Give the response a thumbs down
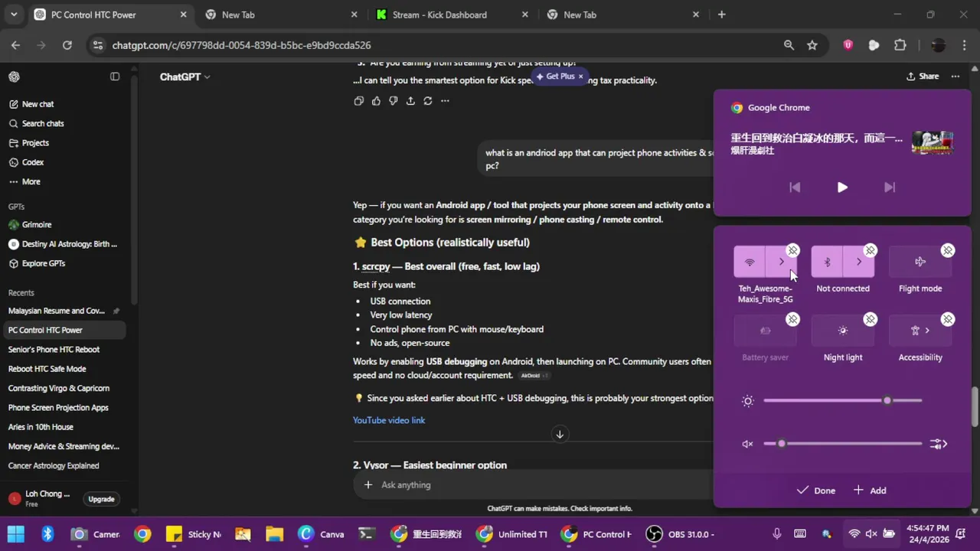The height and width of the screenshot is (551, 980). pyautogui.click(x=393, y=101)
